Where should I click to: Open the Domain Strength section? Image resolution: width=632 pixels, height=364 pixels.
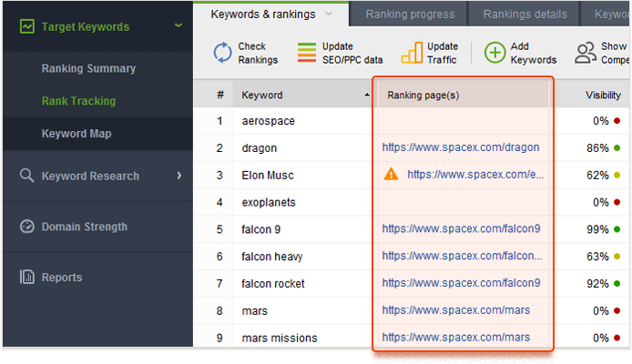[x=85, y=227]
